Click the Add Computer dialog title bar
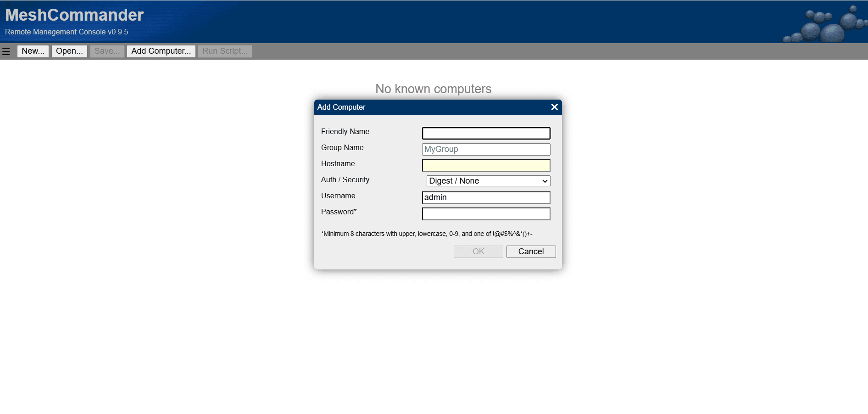Screen dimensions: 868x414 (413, 107)
